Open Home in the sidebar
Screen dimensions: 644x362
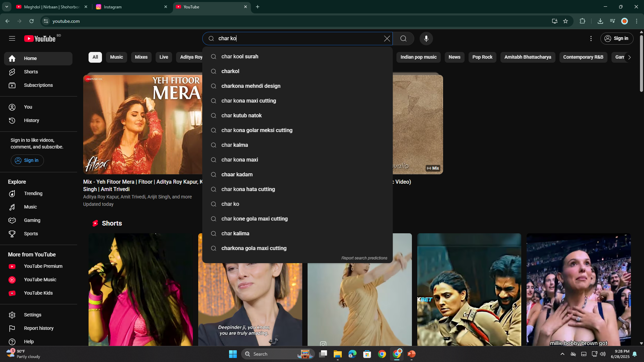coord(38,58)
